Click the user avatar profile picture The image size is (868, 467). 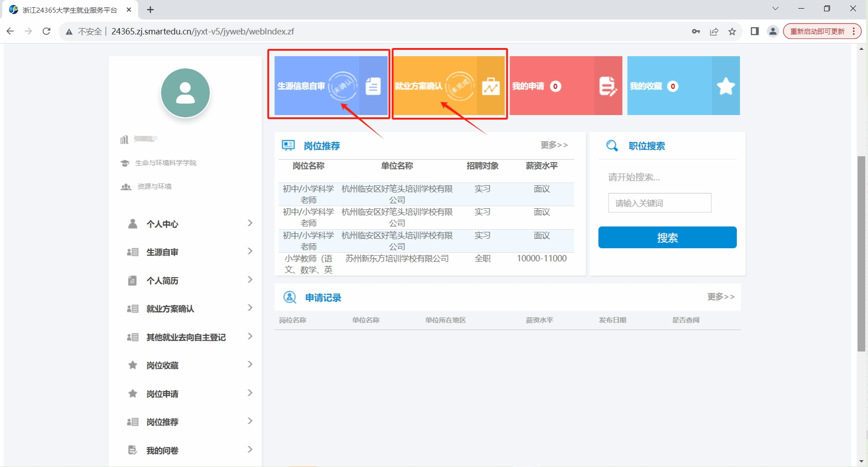[186, 93]
